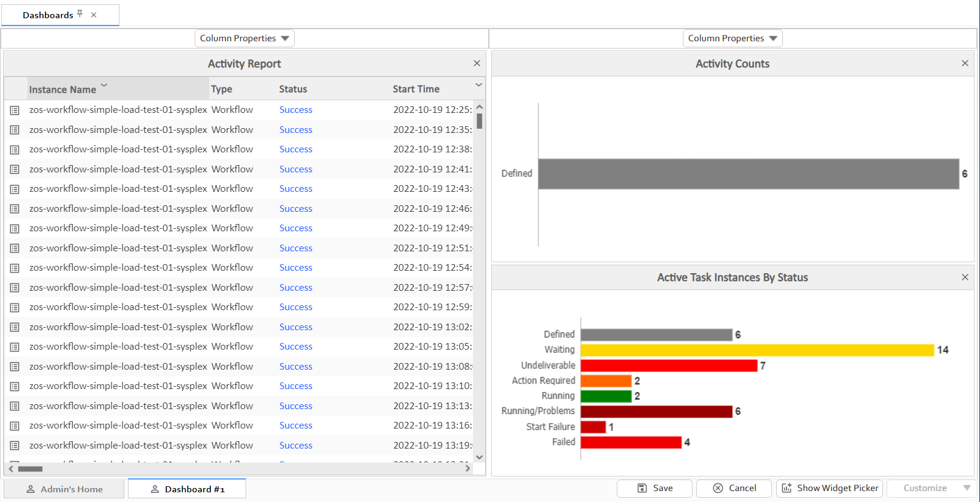
Task: Open left Column Properties dropdown
Action: (244, 38)
